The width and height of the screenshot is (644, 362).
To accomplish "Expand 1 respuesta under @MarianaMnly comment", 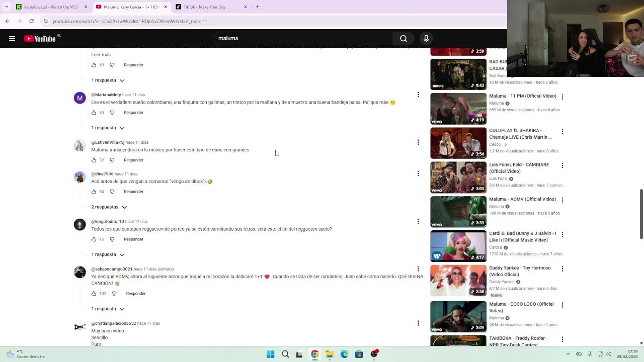I will (108, 128).
